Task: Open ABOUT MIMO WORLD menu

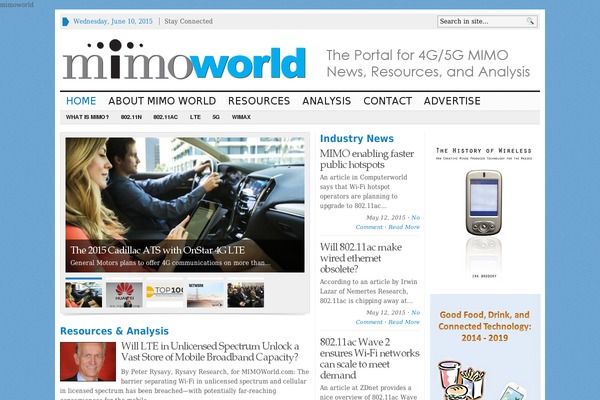Action: click(162, 101)
